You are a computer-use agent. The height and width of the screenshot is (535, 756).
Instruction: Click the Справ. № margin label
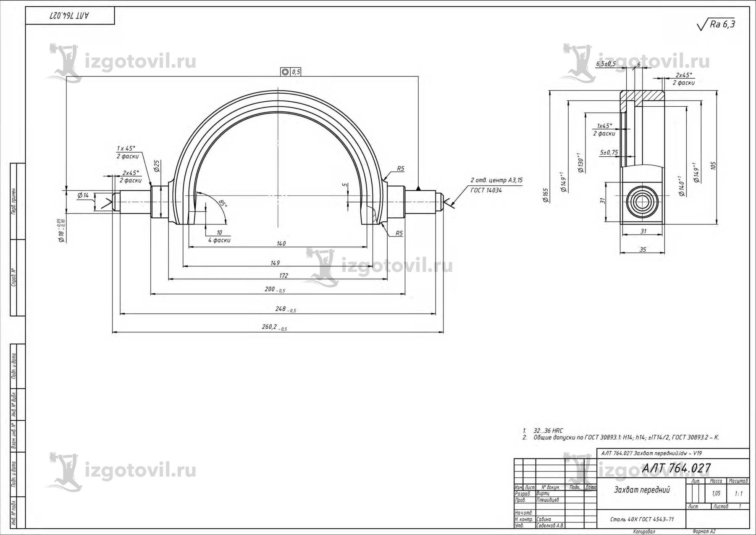14,278
